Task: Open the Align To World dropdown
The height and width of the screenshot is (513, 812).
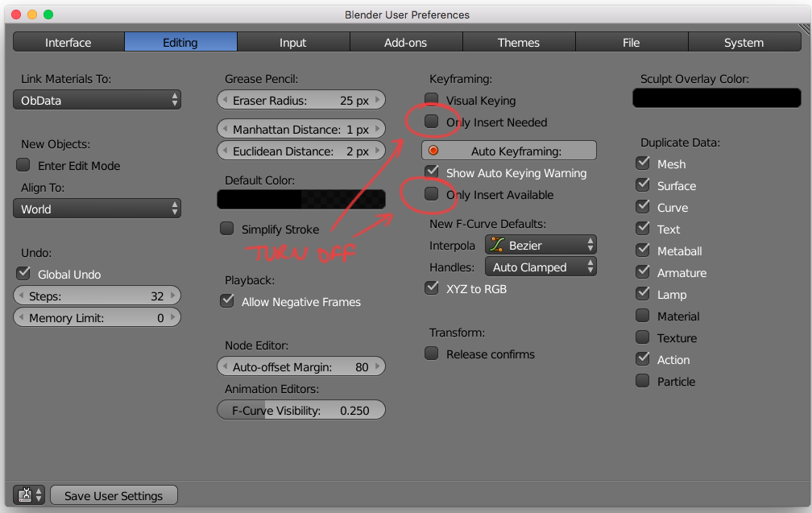Action: point(97,209)
